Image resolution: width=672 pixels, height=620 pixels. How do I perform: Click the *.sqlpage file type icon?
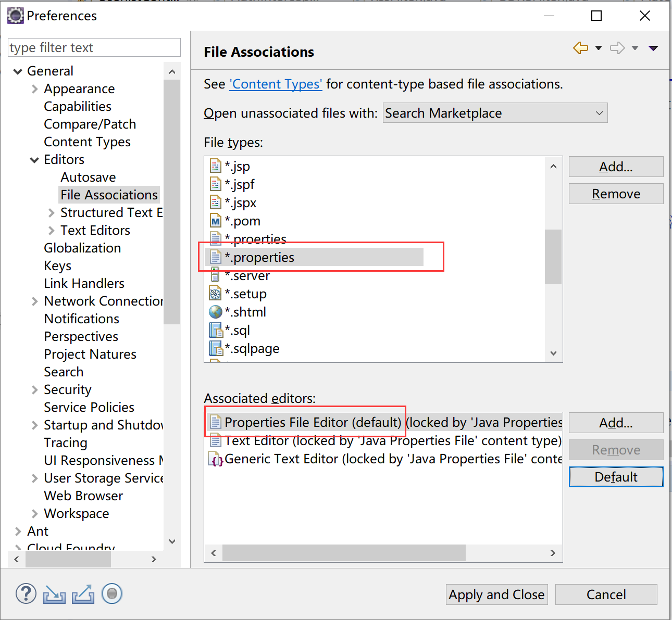pos(216,348)
